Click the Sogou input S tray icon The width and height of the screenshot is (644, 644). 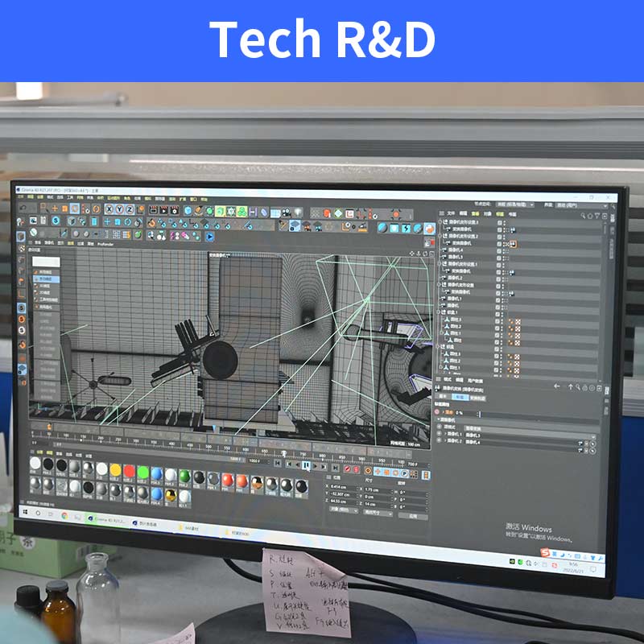[545, 552]
